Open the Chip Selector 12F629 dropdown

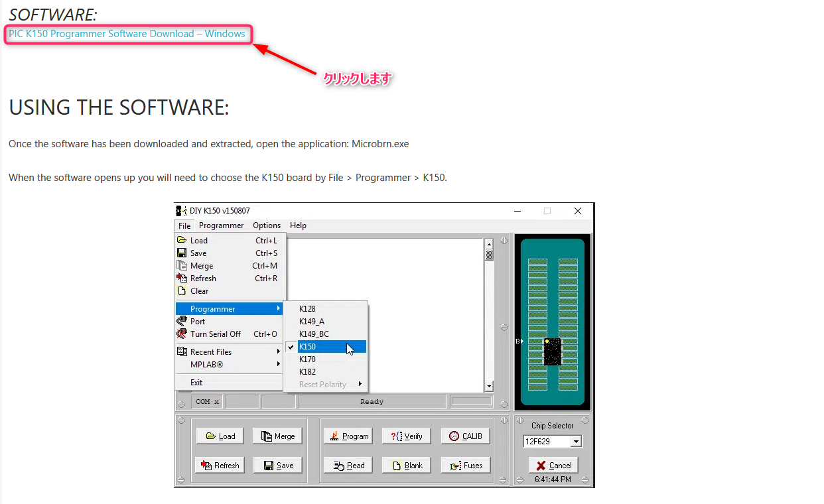[576, 442]
